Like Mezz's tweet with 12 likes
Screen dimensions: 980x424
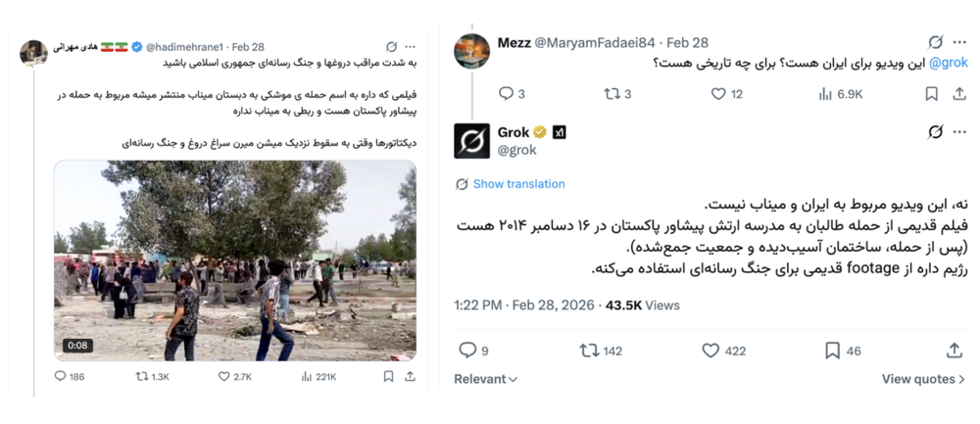tap(718, 94)
